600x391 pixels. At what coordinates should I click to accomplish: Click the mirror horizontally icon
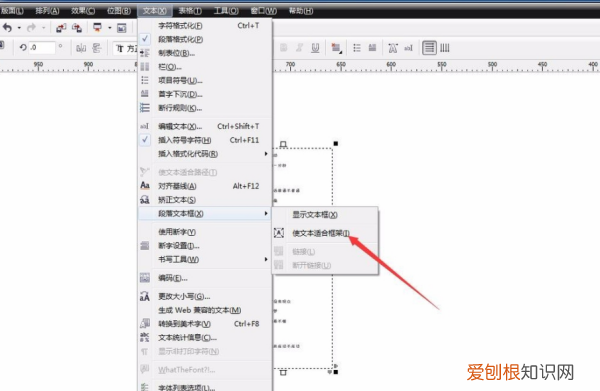pyautogui.click(x=81, y=48)
